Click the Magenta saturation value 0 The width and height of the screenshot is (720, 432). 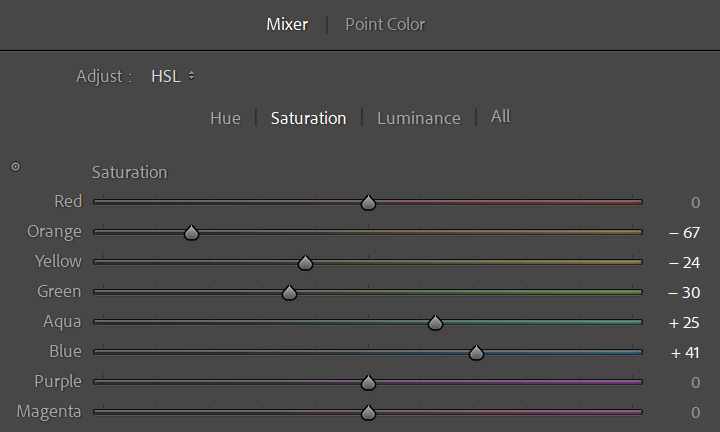point(696,413)
